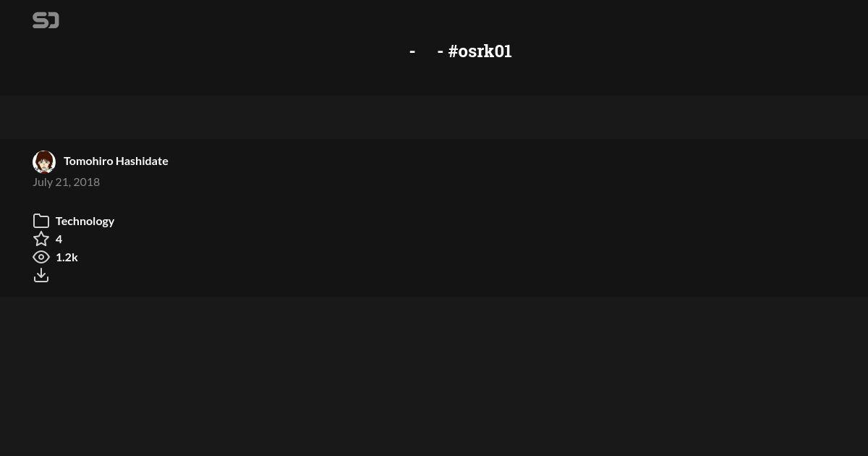Click the surname Hashidate in author name
This screenshot has height=456, width=868.
[142, 161]
